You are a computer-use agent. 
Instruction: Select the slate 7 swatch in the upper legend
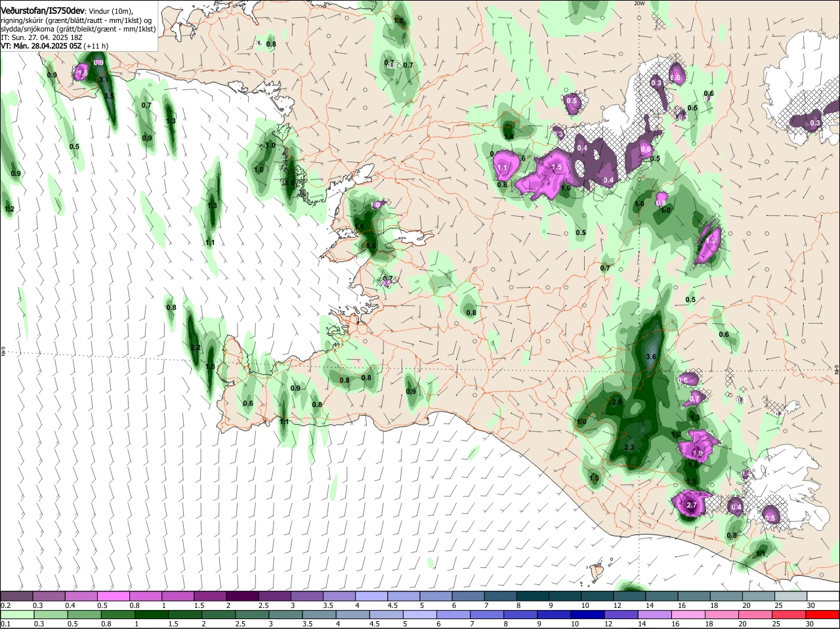501,596
